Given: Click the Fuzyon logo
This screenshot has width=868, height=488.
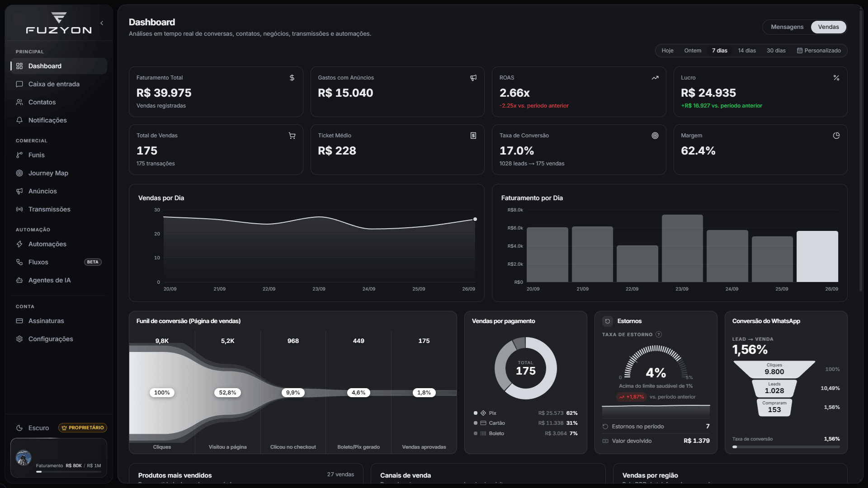Looking at the screenshot, I should 59,23.
